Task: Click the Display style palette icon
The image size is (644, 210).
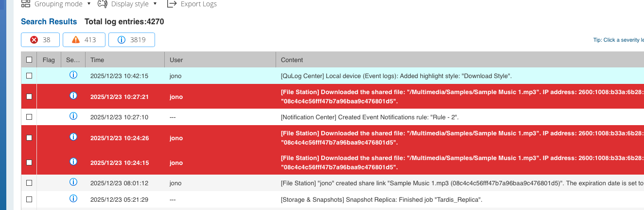Action: (x=103, y=4)
